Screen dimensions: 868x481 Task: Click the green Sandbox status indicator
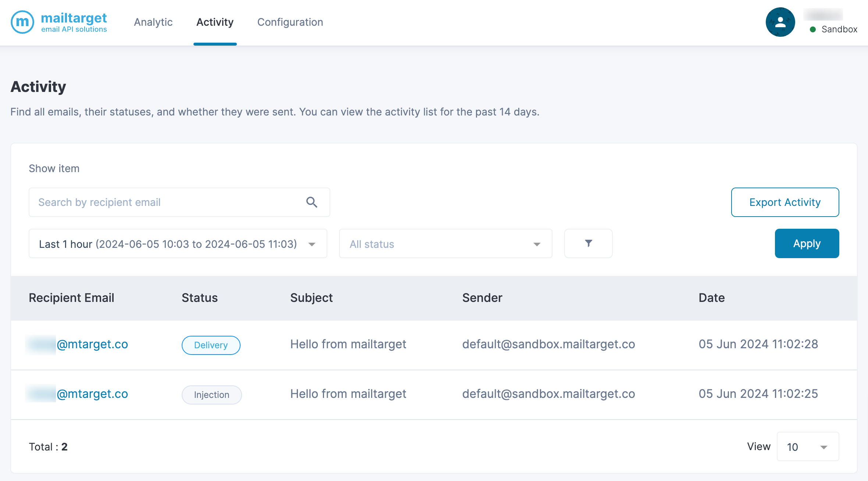pos(813,29)
